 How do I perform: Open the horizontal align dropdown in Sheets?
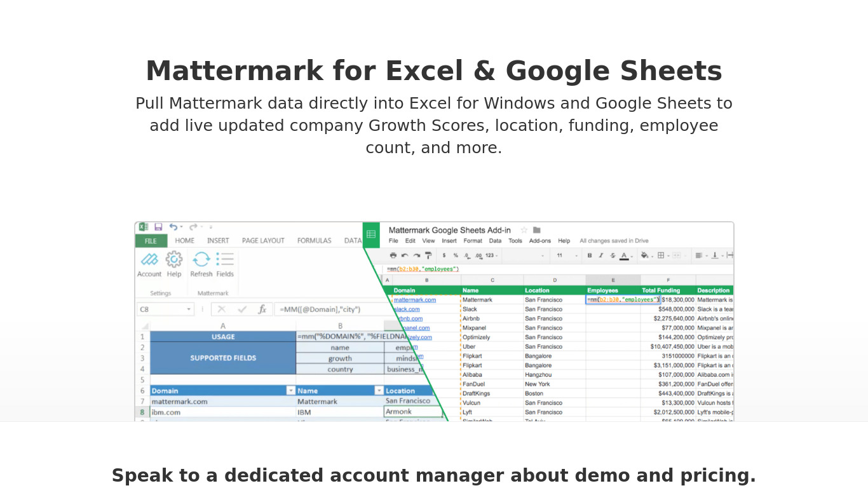click(x=699, y=255)
